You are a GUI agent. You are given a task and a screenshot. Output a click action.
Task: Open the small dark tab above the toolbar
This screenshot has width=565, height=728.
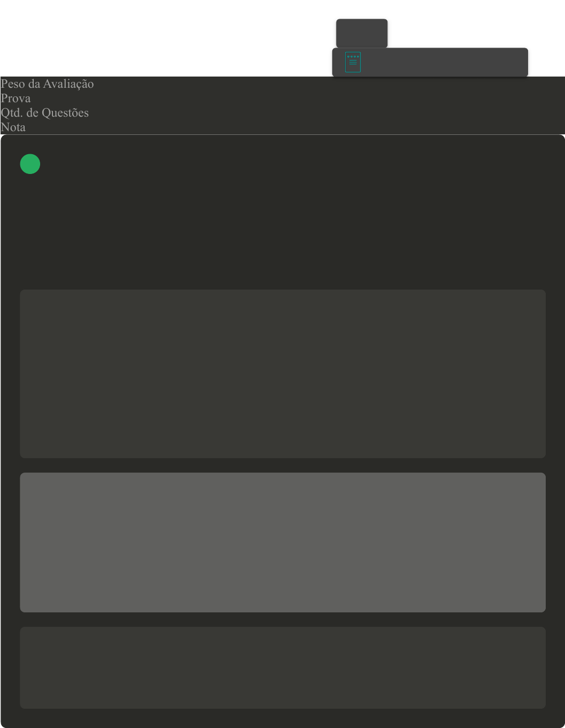click(362, 33)
